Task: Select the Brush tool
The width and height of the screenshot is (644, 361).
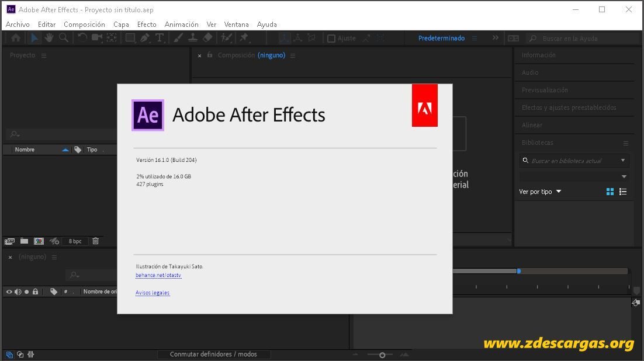Action: 178,38
